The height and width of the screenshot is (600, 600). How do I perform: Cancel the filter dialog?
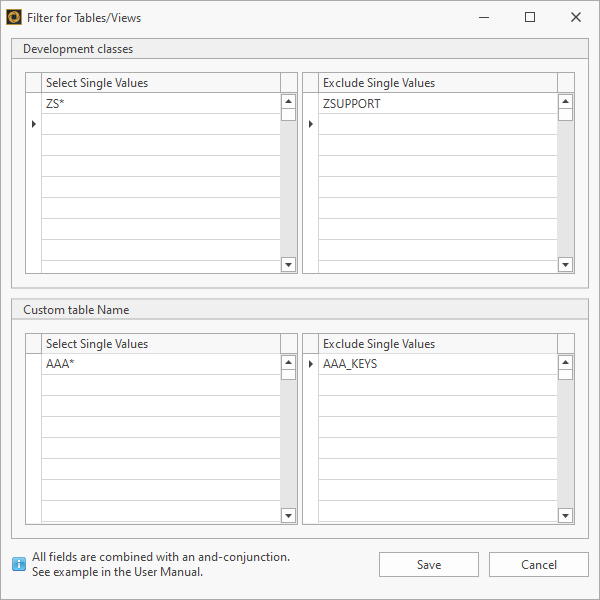click(538, 565)
